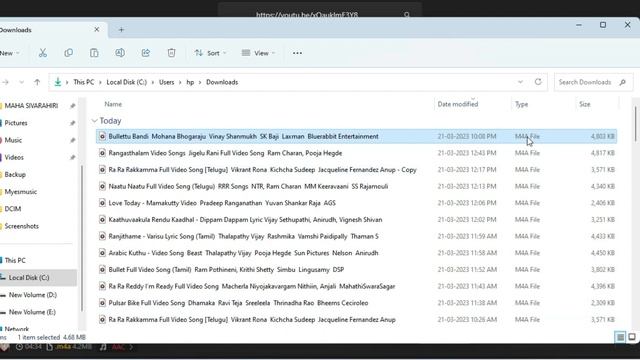Image resolution: width=640 pixels, height=360 pixels.
Task: Click file icon of Bullettu Bandi song
Action: [102, 136]
